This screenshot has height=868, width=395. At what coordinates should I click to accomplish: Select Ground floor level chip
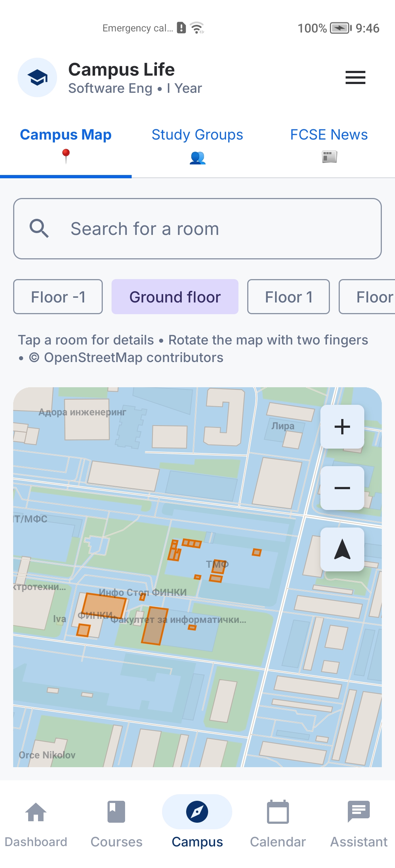point(175,297)
